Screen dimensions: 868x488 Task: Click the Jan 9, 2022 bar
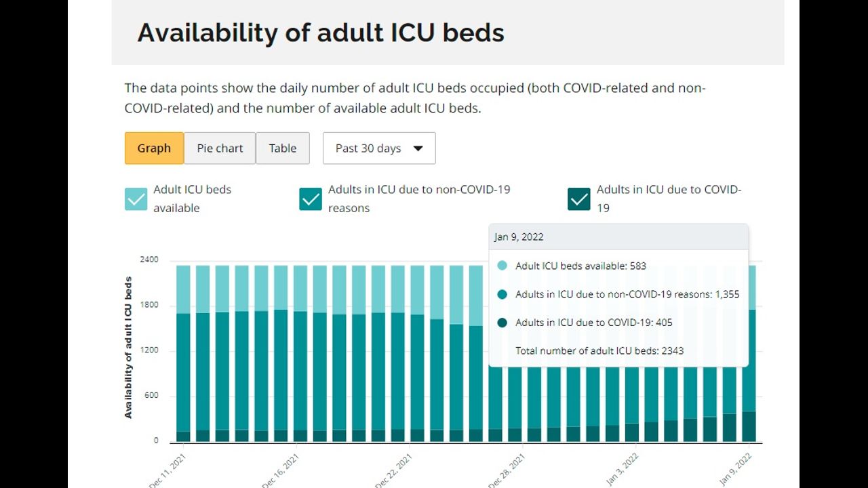749,352
